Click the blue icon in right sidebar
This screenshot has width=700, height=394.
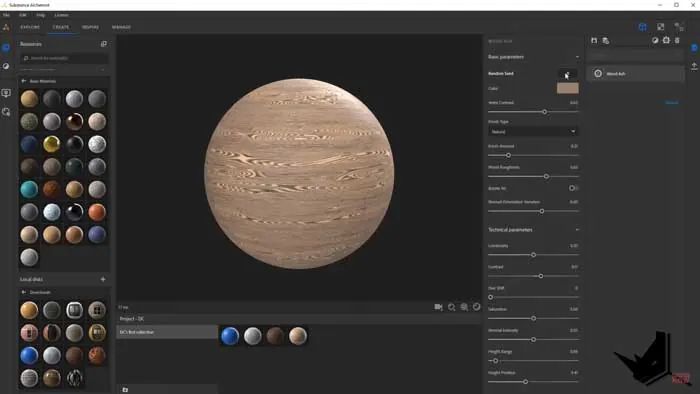[694, 47]
